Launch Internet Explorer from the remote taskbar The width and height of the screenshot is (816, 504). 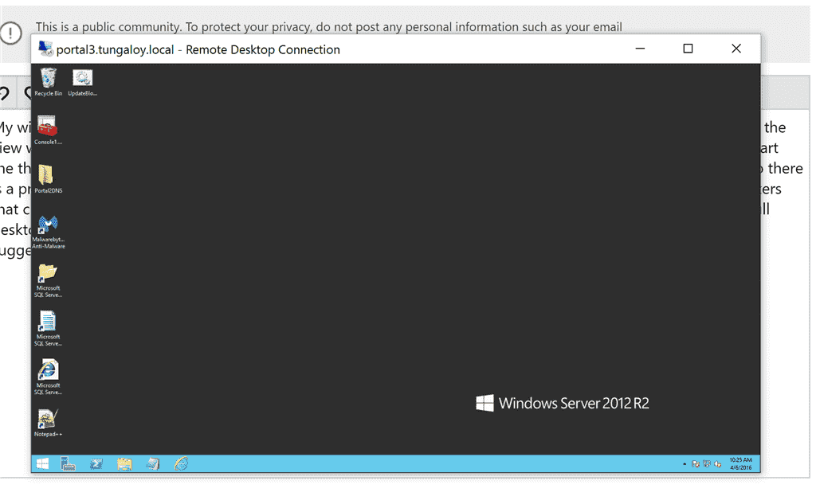pos(181,463)
